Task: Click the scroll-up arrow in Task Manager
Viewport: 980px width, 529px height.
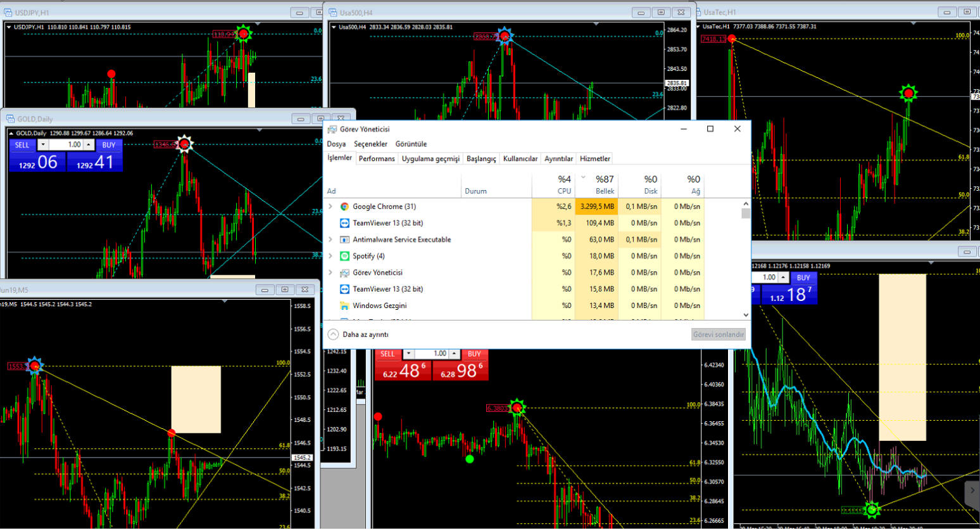Action: [746, 203]
